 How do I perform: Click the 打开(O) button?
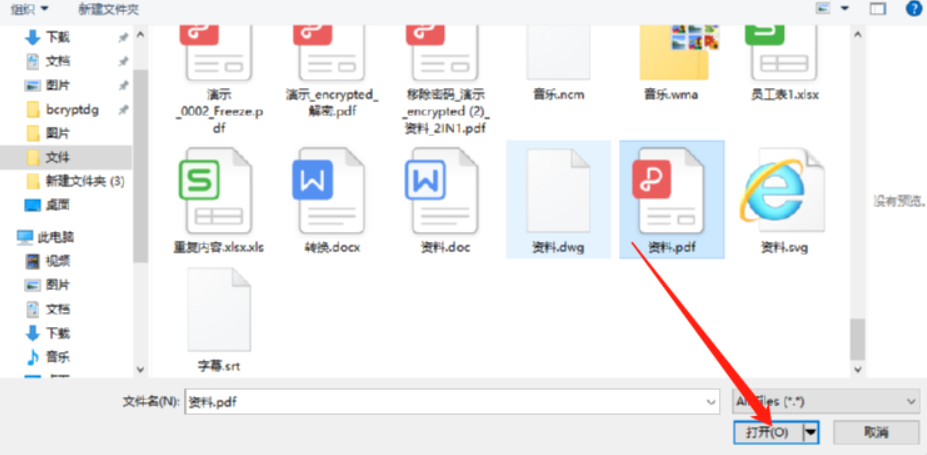768,433
